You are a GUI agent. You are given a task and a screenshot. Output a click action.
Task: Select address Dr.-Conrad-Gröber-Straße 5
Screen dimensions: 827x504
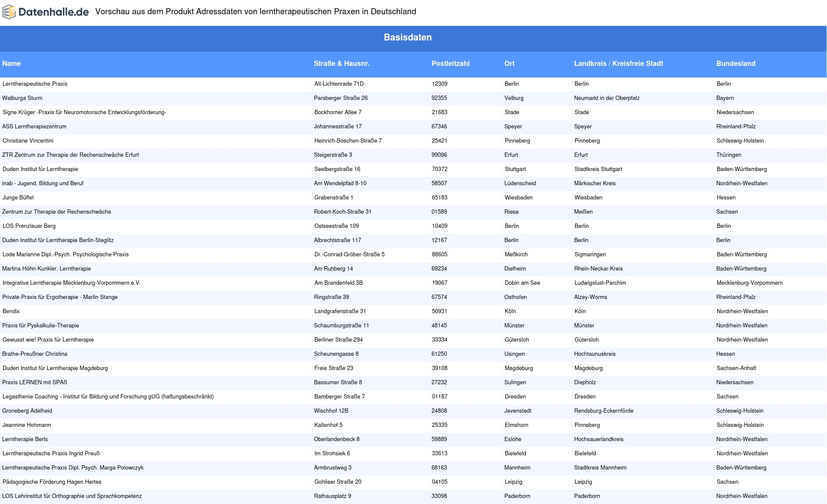[349, 255]
